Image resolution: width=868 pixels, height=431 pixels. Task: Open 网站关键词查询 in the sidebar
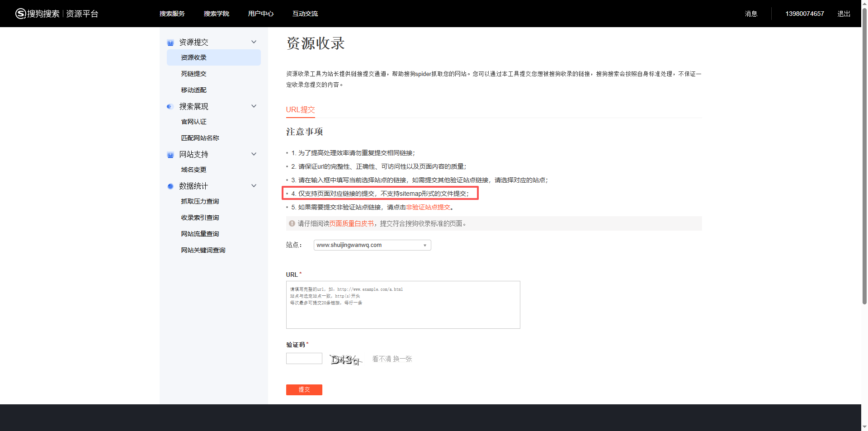click(203, 250)
